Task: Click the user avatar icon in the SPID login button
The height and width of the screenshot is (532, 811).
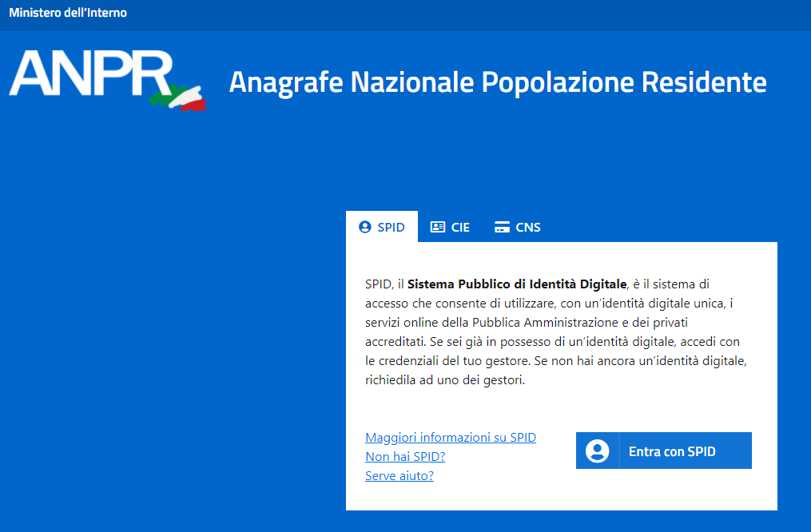Action: click(x=597, y=451)
